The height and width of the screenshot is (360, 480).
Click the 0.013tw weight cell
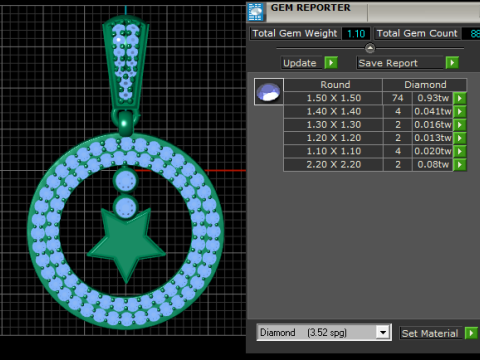point(433,138)
